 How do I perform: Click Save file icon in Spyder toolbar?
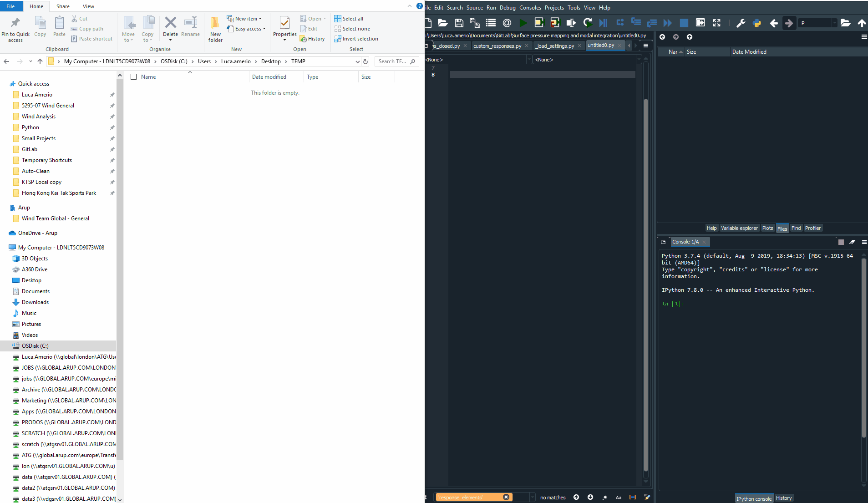pyautogui.click(x=459, y=23)
